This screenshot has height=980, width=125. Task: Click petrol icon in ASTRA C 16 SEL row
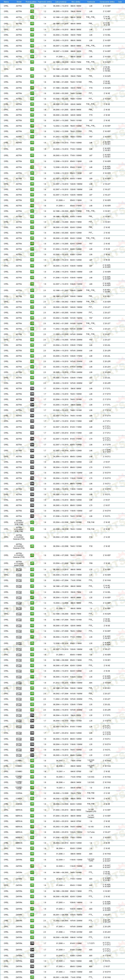tap(32, 69)
